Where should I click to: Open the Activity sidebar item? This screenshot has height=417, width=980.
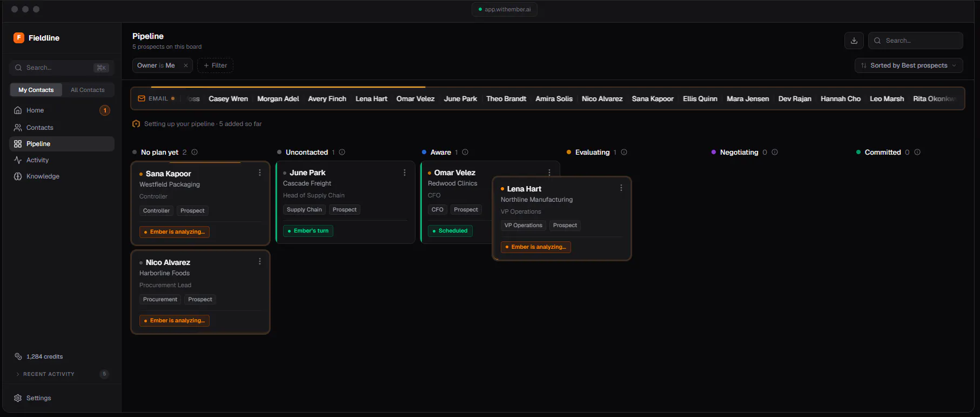62,160
